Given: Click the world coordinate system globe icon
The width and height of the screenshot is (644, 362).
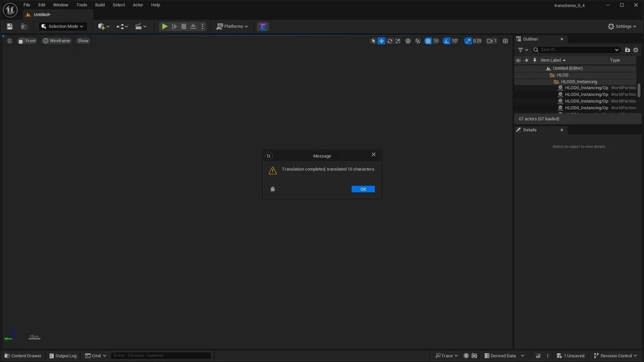Looking at the screenshot, I should click(408, 41).
